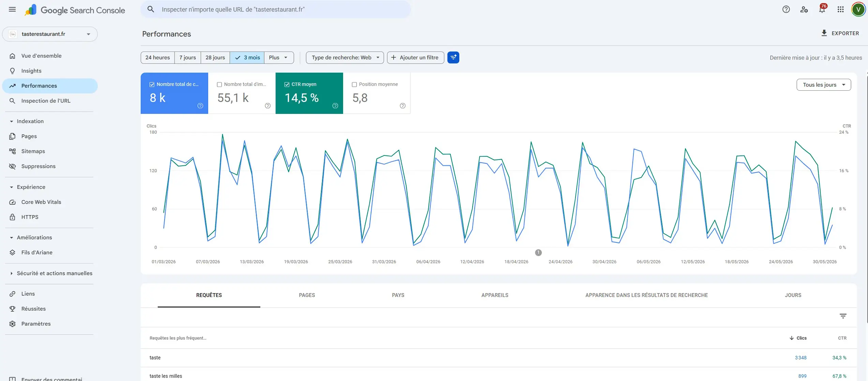Click the Sitemaps icon
The image size is (868, 381).
12,151
